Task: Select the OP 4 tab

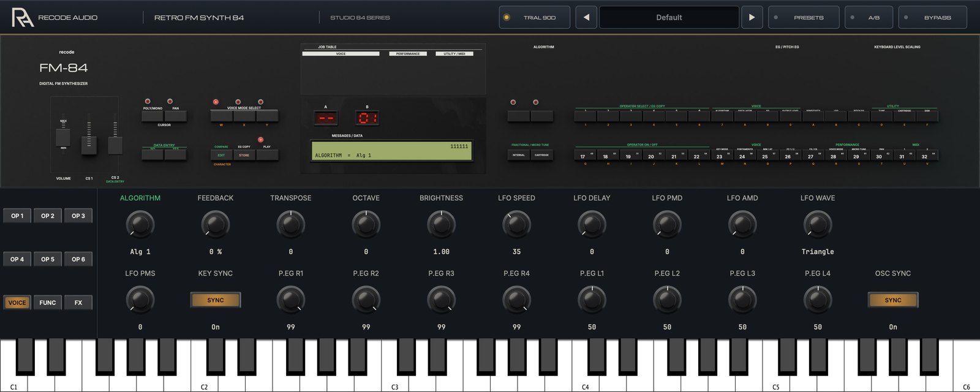Action: click(17, 259)
